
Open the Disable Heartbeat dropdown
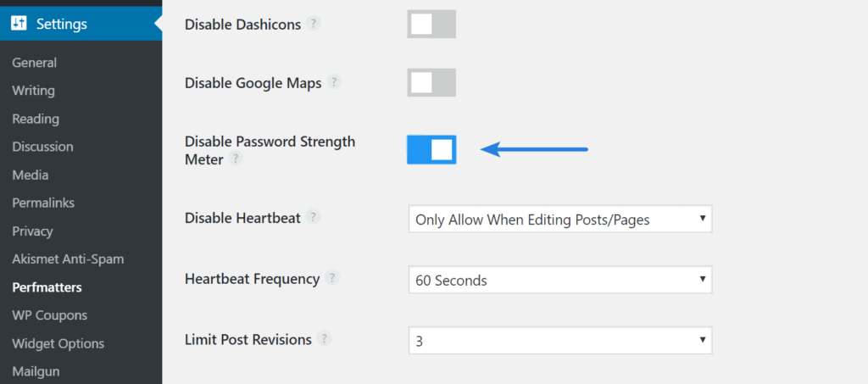pyautogui.click(x=559, y=219)
